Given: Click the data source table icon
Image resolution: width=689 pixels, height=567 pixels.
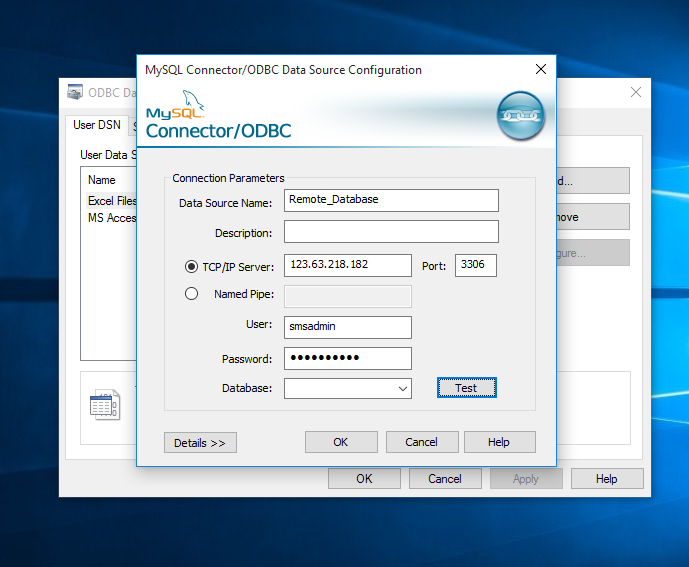Looking at the screenshot, I should tap(104, 404).
